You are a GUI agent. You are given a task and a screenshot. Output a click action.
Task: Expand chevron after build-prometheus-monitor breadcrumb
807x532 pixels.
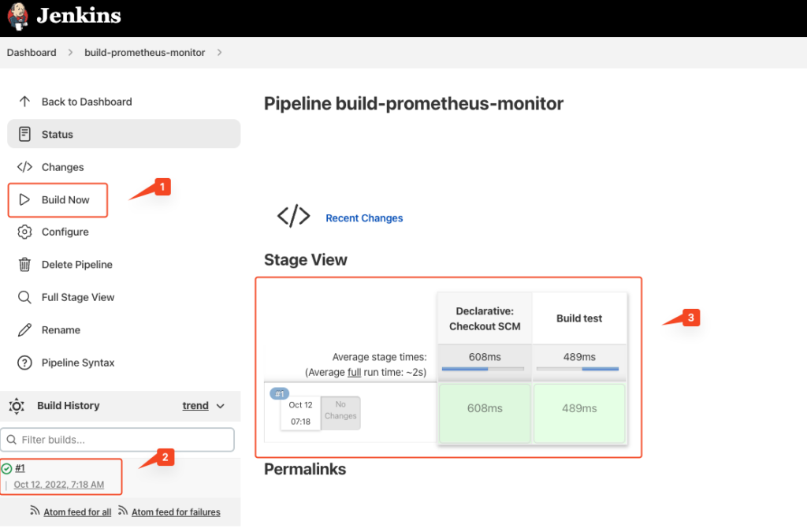point(219,53)
